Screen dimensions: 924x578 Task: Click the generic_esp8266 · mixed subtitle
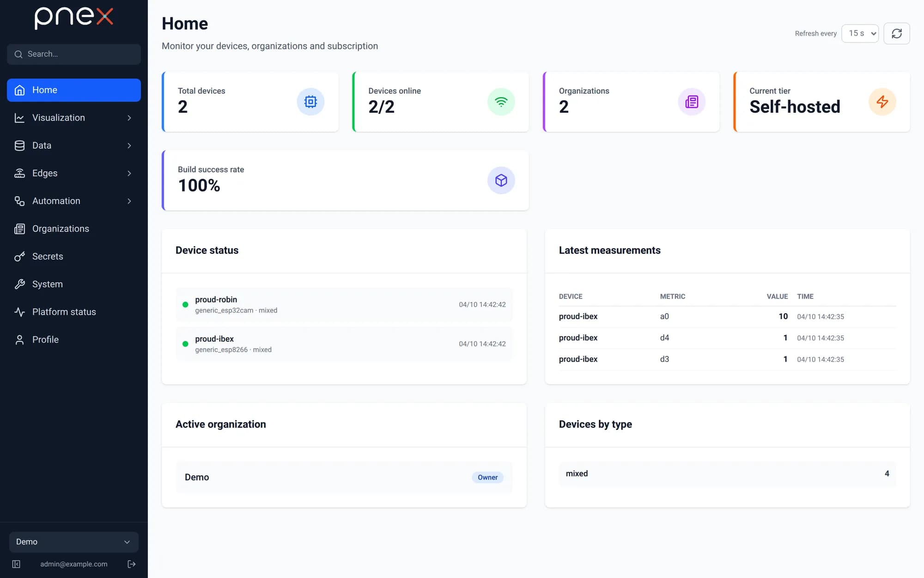point(233,350)
